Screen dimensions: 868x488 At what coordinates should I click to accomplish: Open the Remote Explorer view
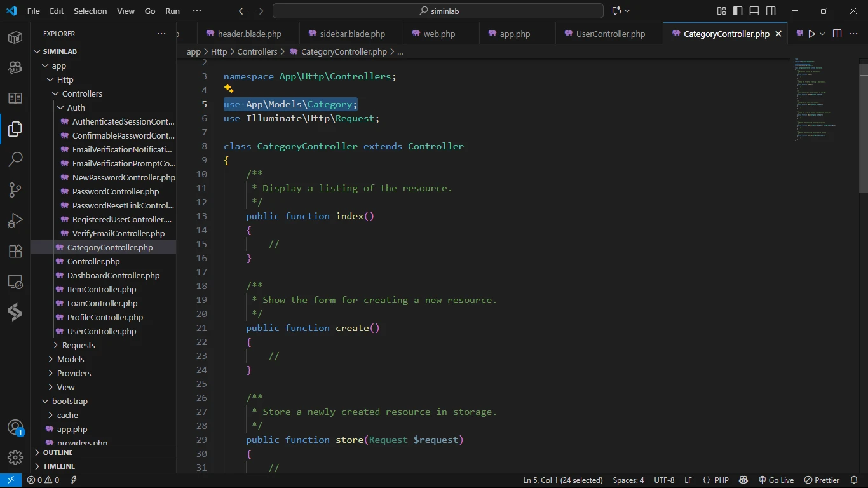pos(15,281)
